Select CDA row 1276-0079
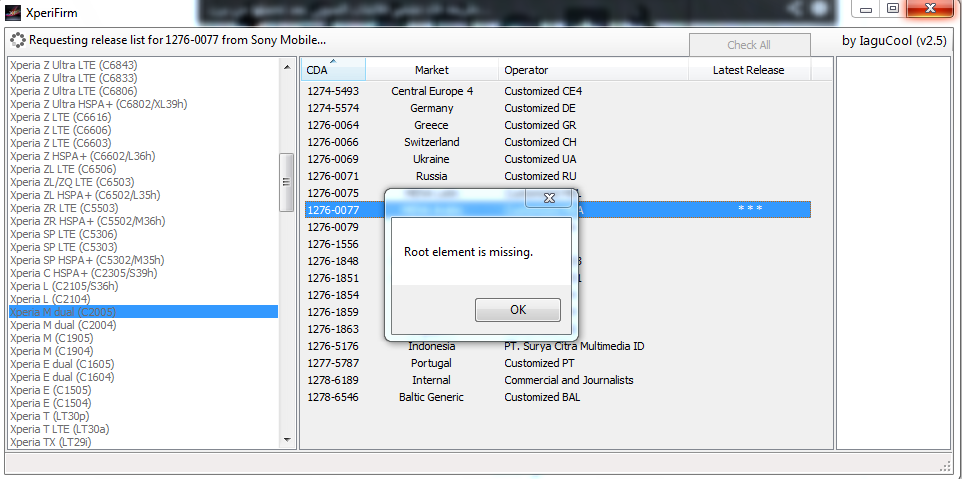Viewport: 962px width, 479px height. (x=558, y=227)
